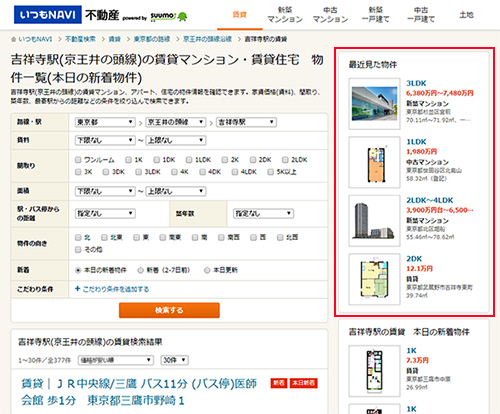This screenshot has height=414, width=500.
Task: Check the 1K layout checkbox
Action: coord(128,160)
